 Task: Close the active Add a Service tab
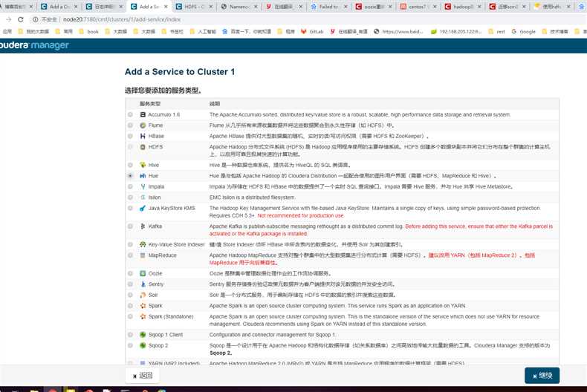(166, 7)
